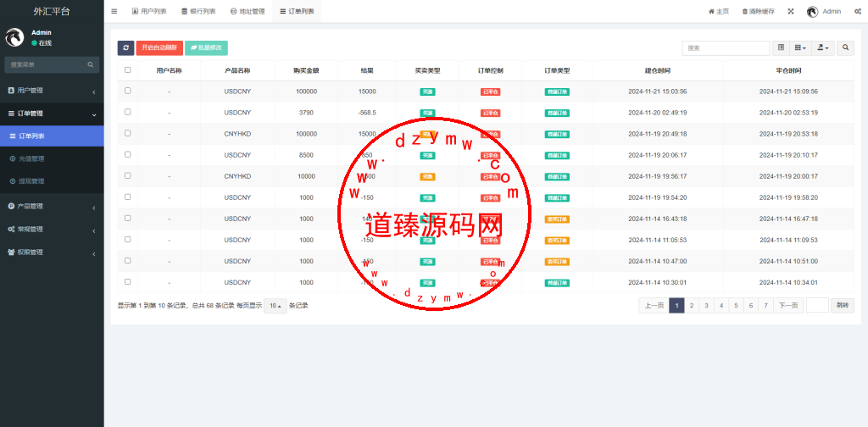Image resolution: width=868 pixels, height=427 pixels.
Task: Check the row created 2024-11-19 19:56:17
Action: coord(128,175)
